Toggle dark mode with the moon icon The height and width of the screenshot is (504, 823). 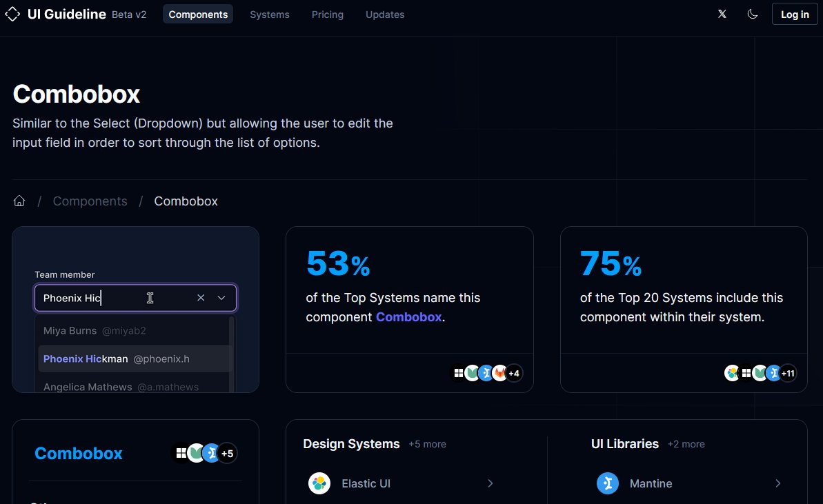coord(753,14)
